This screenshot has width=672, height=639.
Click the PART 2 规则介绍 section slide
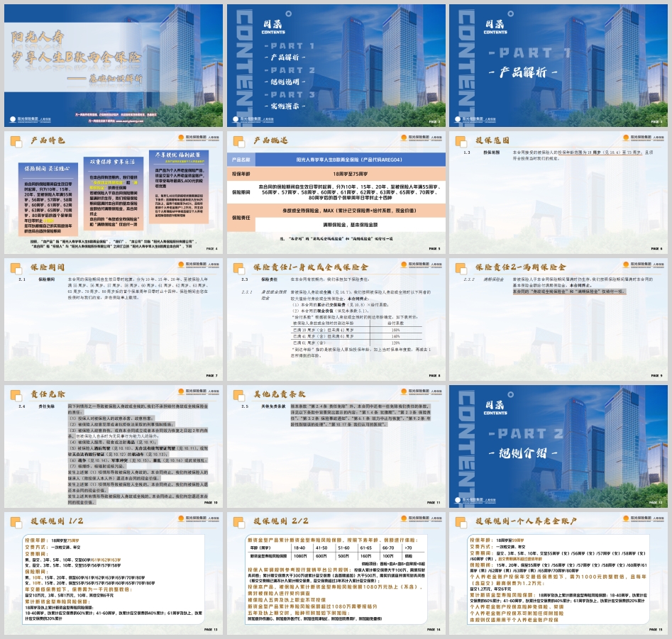point(558,447)
